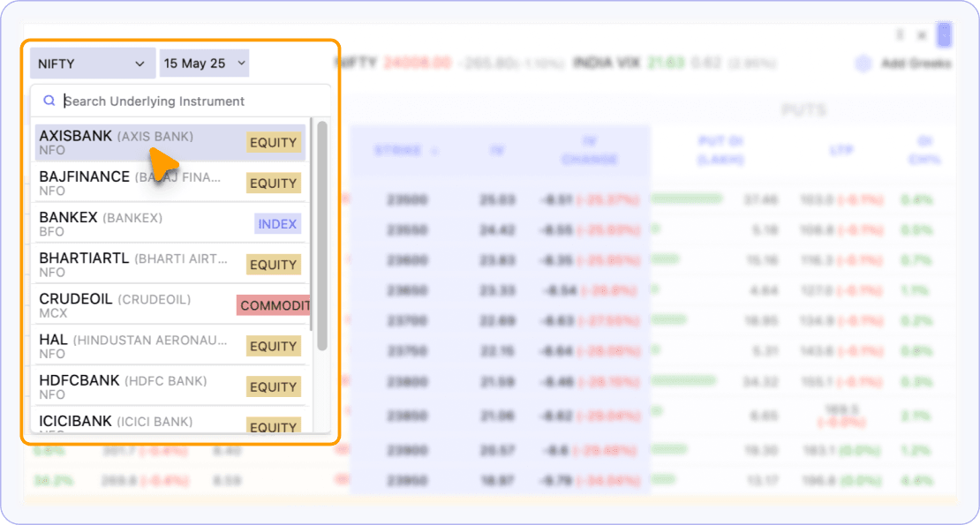Click the IV CHANGE column header

point(590,151)
